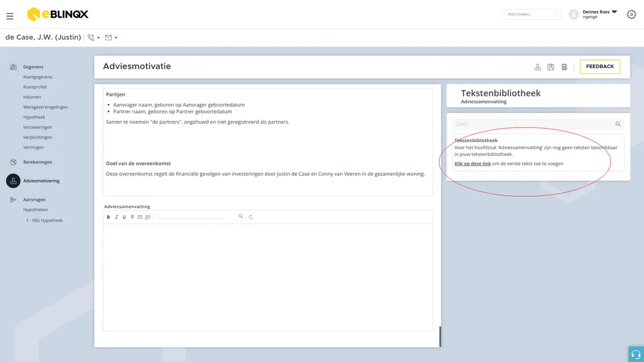Follow the 'Klik op deze link' link
Screen dimensions: 644x362
click(473, 164)
